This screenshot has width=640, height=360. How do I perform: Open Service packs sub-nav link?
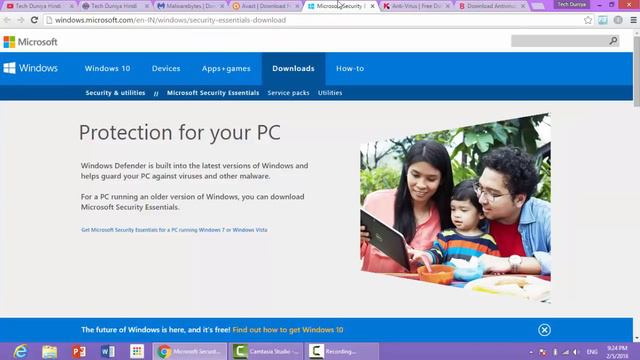[x=289, y=93]
